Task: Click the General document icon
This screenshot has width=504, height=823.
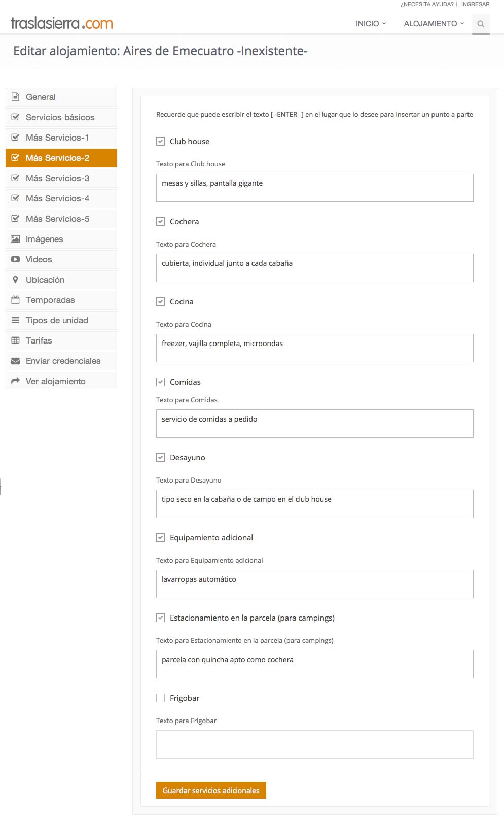Action: [x=15, y=97]
